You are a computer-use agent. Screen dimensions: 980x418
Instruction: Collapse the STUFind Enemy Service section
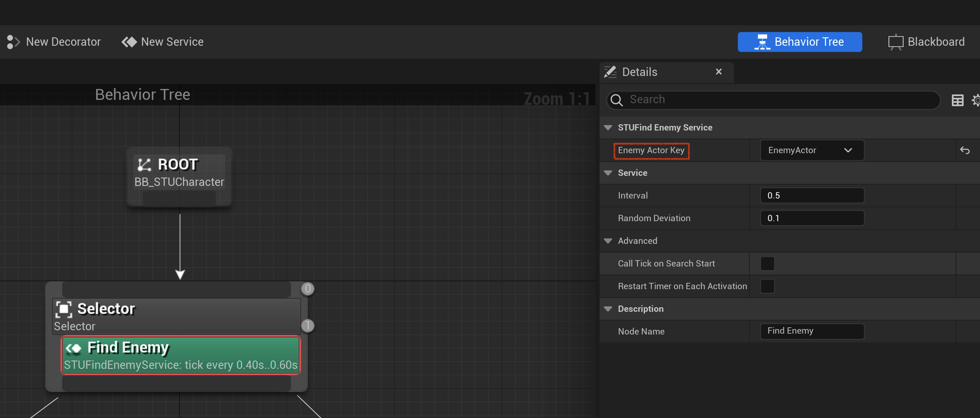(608, 128)
